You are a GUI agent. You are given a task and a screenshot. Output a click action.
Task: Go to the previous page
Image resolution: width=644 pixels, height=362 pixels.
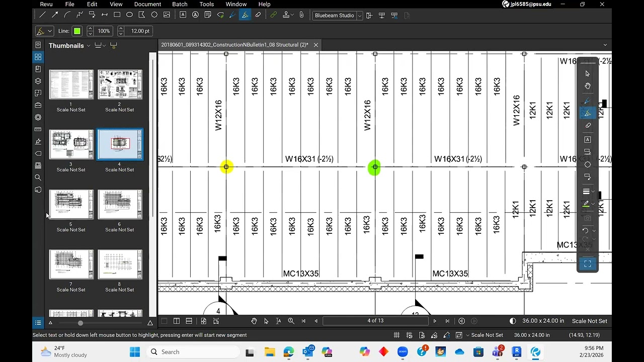pos(316,321)
